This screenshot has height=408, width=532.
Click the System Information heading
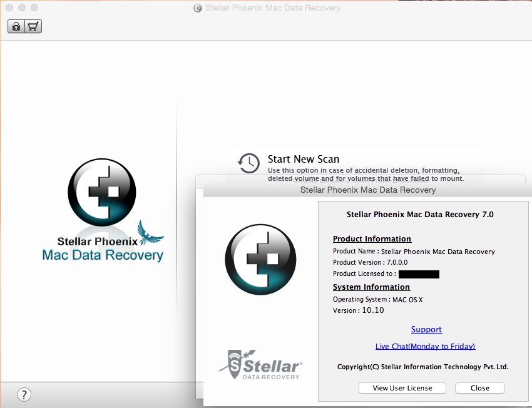click(371, 287)
